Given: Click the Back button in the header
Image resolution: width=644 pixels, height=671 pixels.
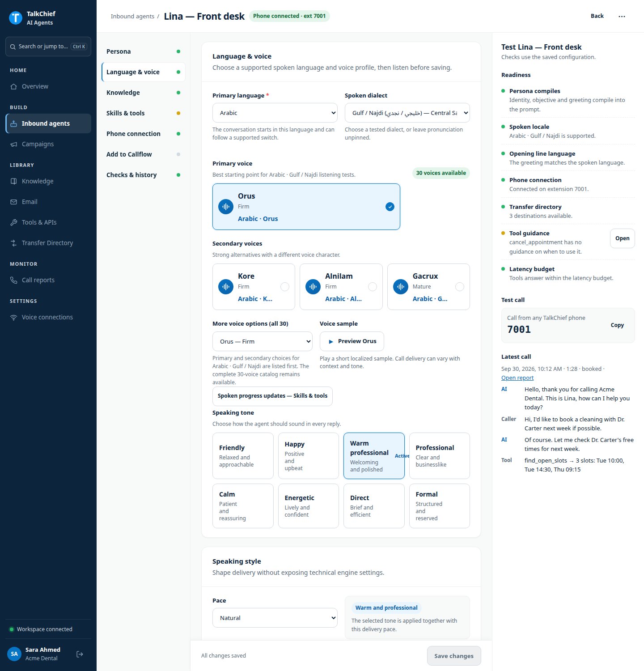Looking at the screenshot, I should [x=597, y=16].
